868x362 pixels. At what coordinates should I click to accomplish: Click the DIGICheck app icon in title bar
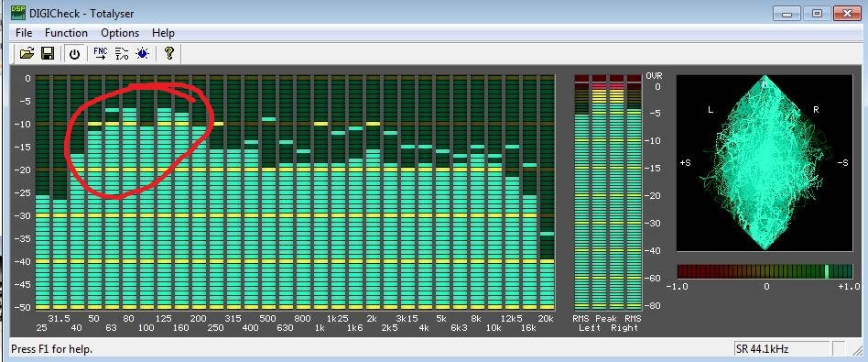coord(18,12)
